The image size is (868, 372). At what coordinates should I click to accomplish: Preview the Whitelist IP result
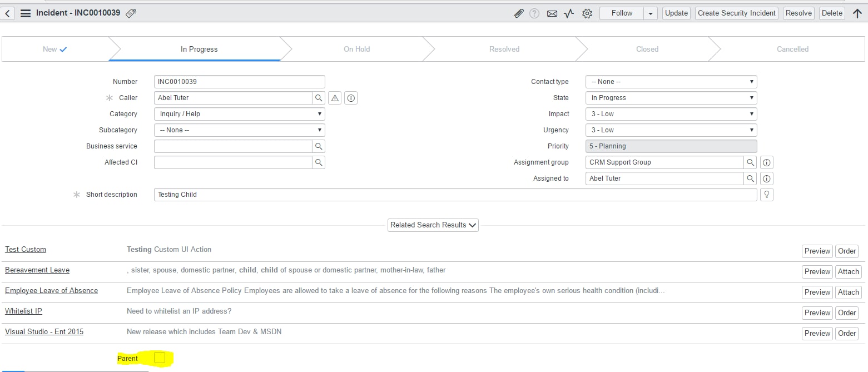817,313
